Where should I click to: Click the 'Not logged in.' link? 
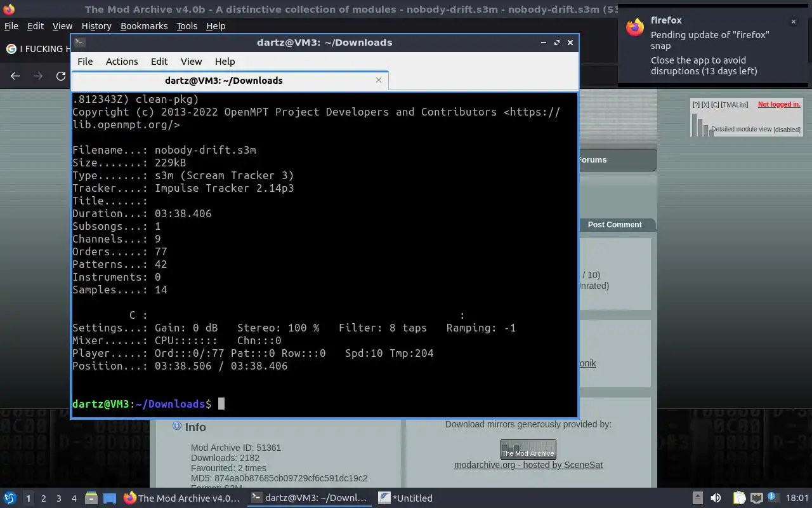point(779,104)
